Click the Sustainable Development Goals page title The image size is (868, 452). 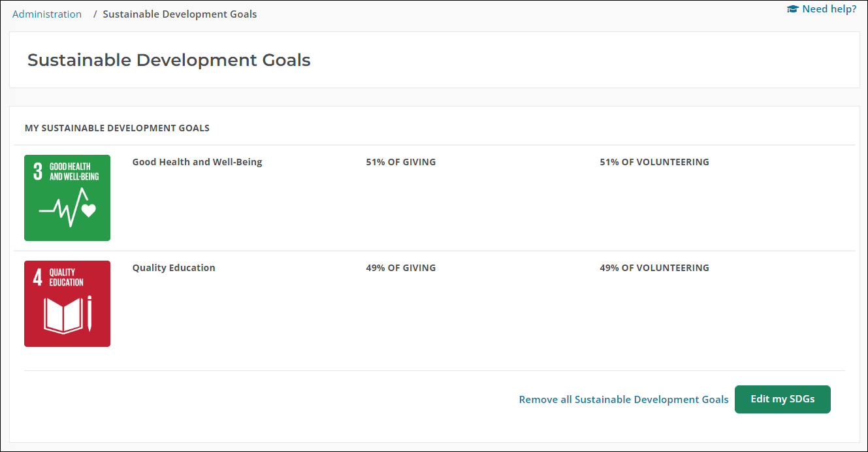click(169, 60)
